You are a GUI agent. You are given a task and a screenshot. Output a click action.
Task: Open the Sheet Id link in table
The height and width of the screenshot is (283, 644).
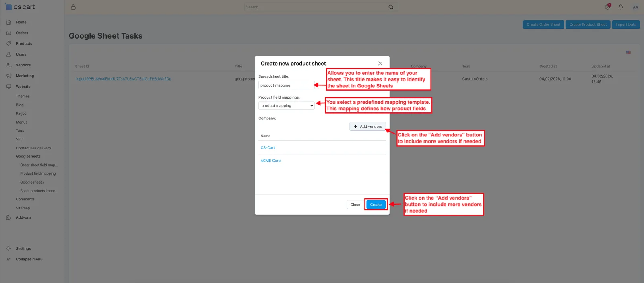click(x=123, y=79)
